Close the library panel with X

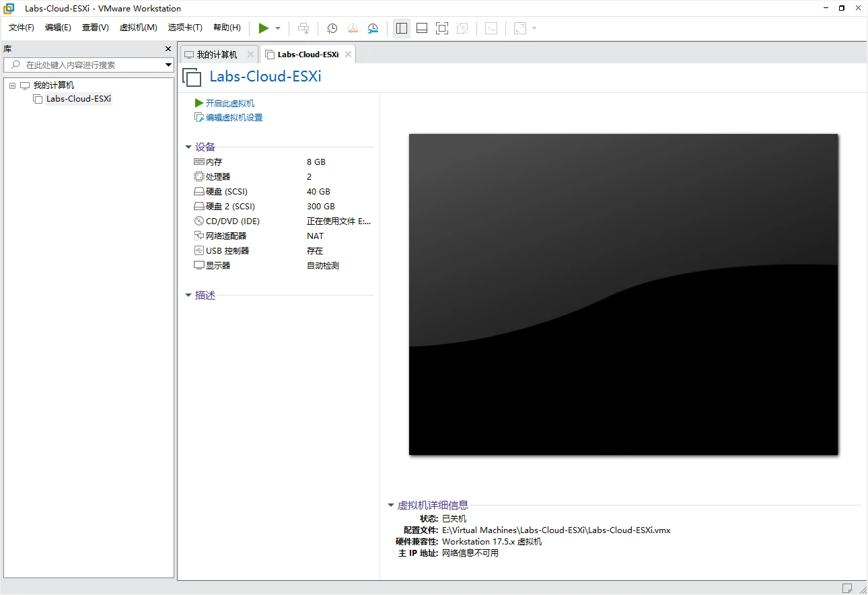[168, 49]
